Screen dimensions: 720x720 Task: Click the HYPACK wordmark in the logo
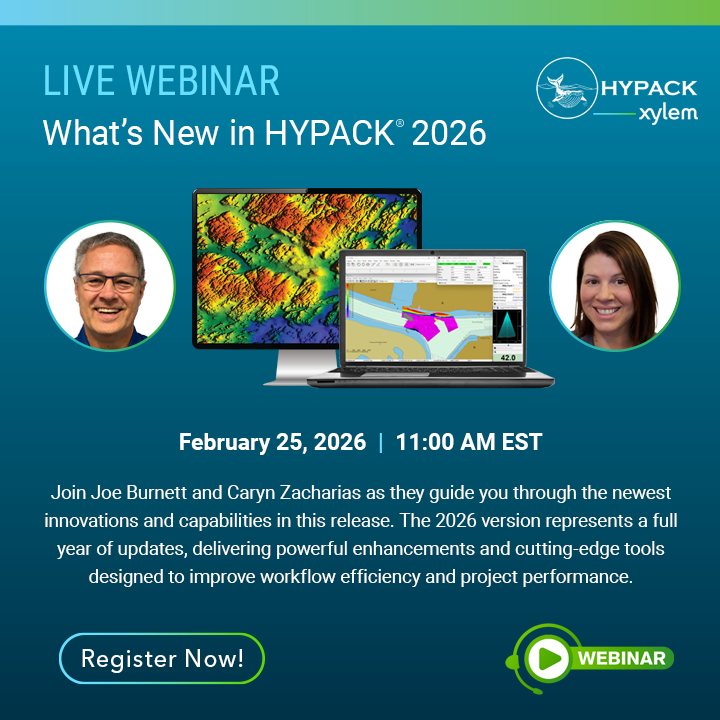click(x=649, y=88)
